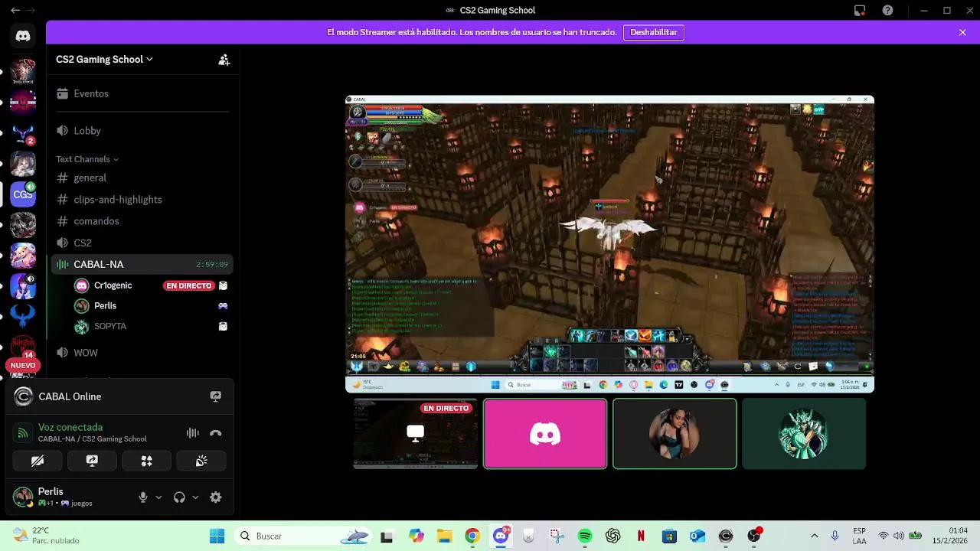Image resolution: width=980 pixels, height=551 pixels.
Task: Open ChatGPT from the taskbar
Action: [x=613, y=536]
